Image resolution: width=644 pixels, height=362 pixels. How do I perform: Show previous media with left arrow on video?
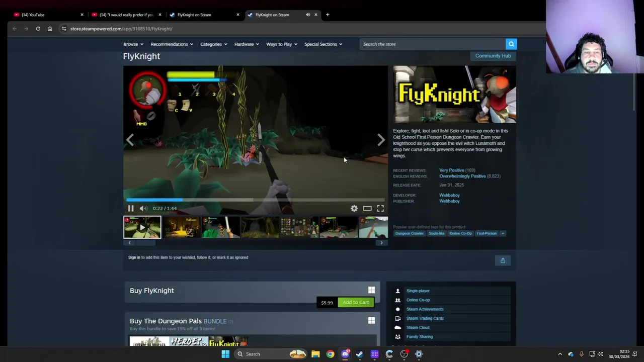(x=130, y=140)
